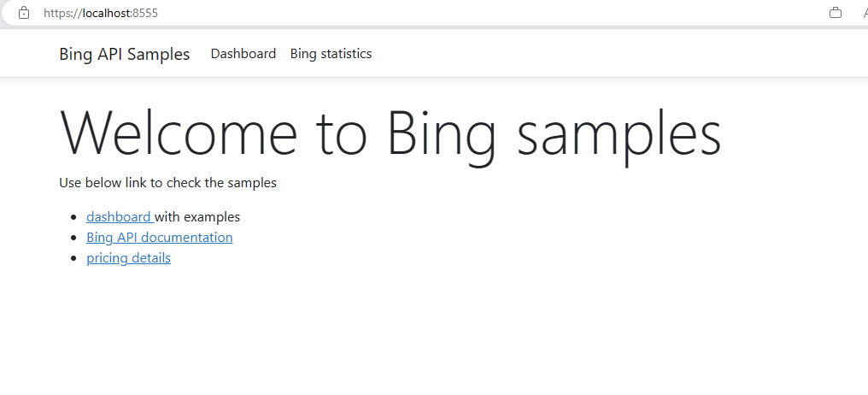868x395 pixels.
Task: Click the briefcase icon in the address bar
Action: point(836,13)
